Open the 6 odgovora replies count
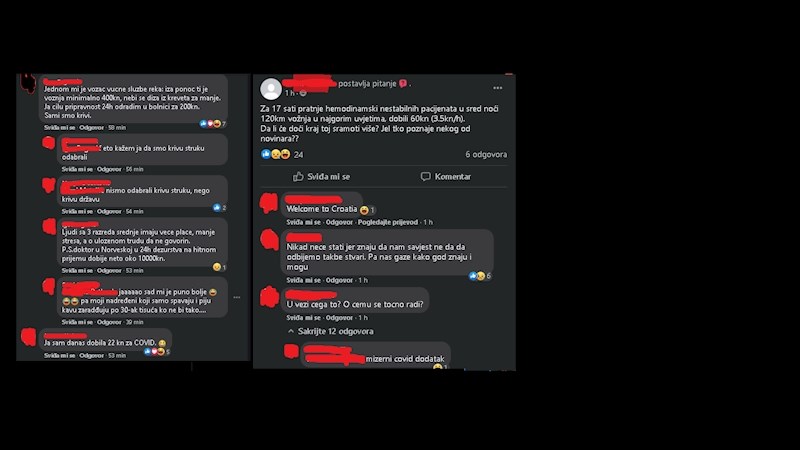Viewport: 800px width, 450px height. point(486,154)
